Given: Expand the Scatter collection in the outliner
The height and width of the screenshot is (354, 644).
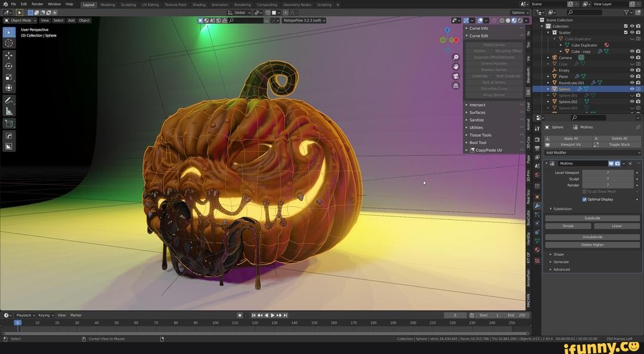Looking at the screenshot, I should 547,32.
